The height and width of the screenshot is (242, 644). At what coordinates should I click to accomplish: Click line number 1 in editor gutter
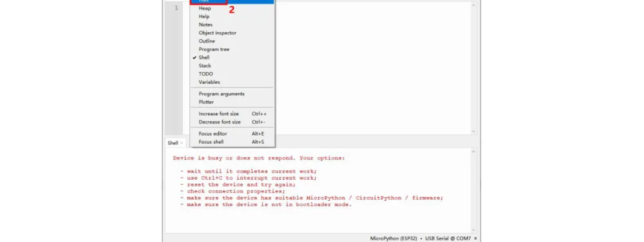tap(176, 8)
